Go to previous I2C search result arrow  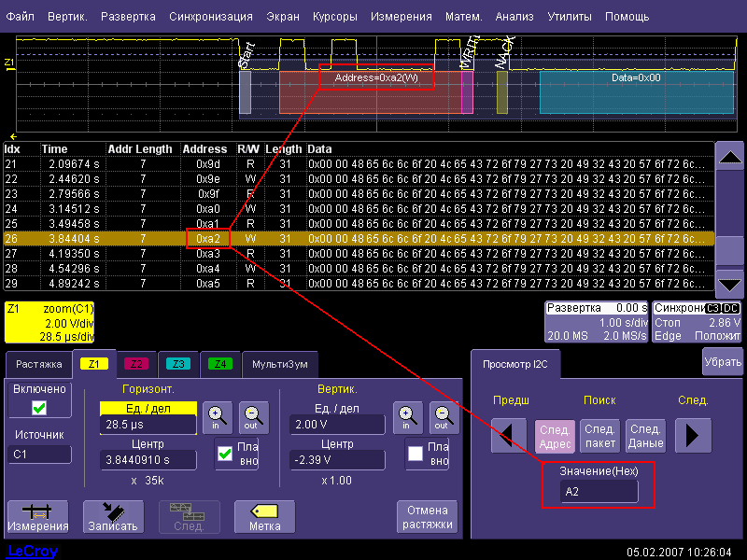tap(507, 436)
